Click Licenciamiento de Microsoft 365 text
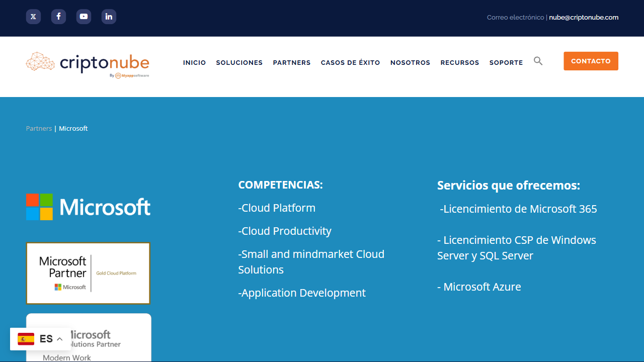 click(518, 209)
